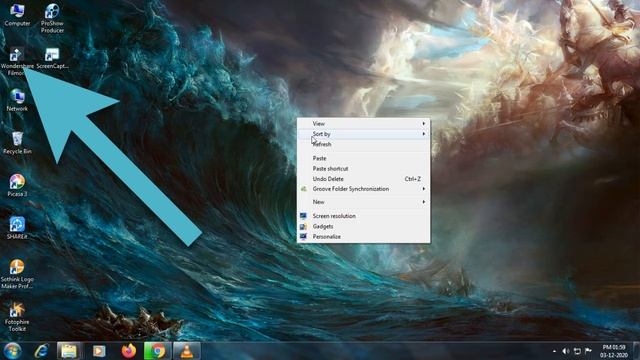This screenshot has width=640, height=360.
Task: Click the Personalize menu icon
Action: tap(303, 237)
